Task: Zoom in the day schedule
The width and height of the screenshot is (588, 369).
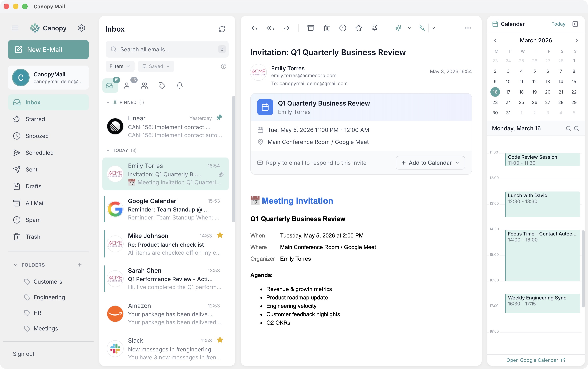Action: [x=576, y=129]
